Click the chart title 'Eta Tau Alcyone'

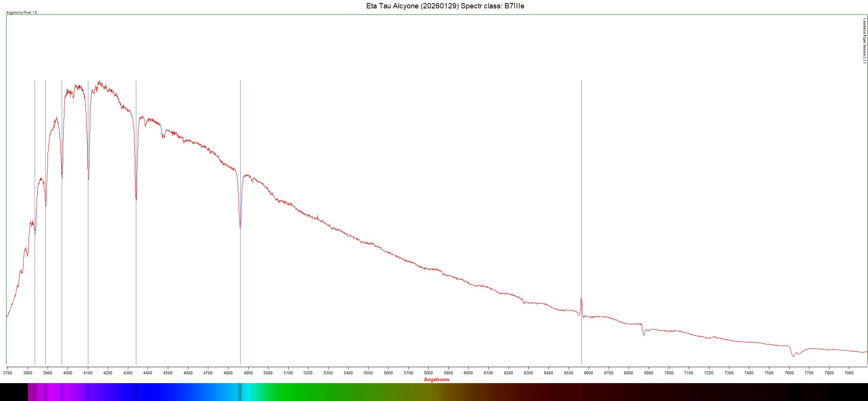tap(445, 6)
